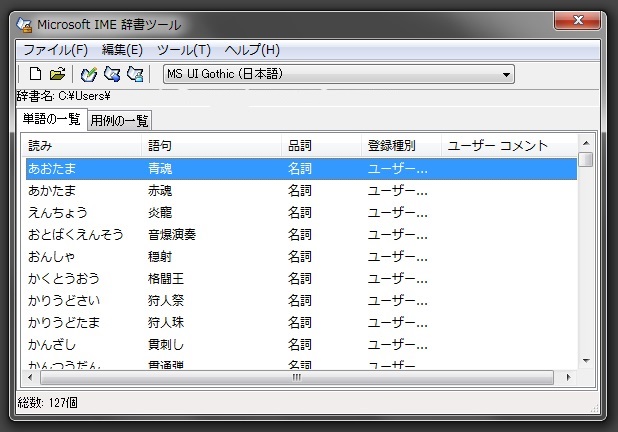Select the あおたま row

301,169
